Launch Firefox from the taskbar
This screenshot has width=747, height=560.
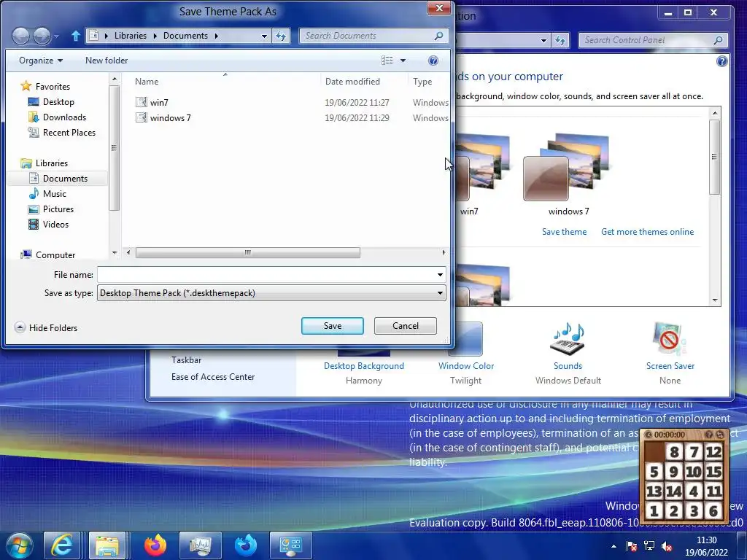[155, 545]
